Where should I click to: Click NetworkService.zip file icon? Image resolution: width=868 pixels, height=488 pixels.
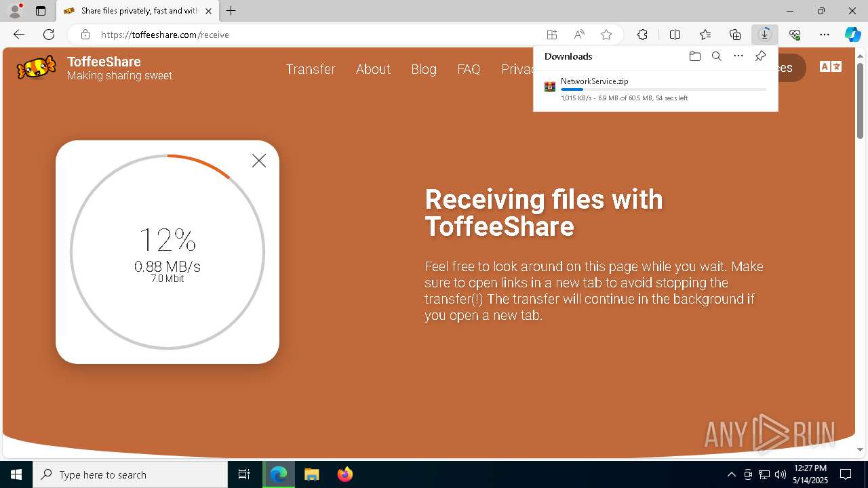(x=550, y=87)
